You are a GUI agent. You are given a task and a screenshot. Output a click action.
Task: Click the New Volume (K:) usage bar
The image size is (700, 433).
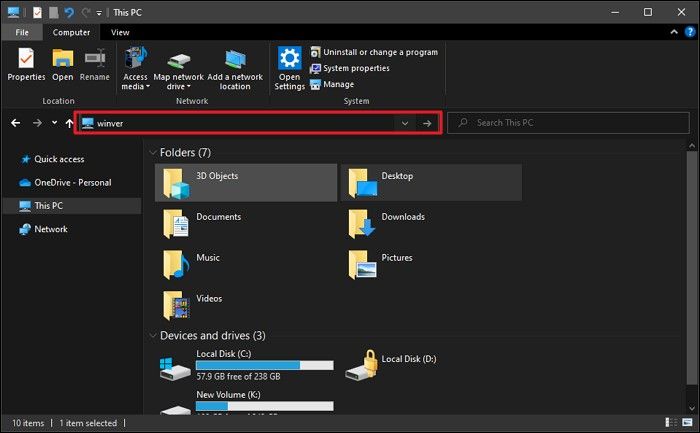coord(265,406)
